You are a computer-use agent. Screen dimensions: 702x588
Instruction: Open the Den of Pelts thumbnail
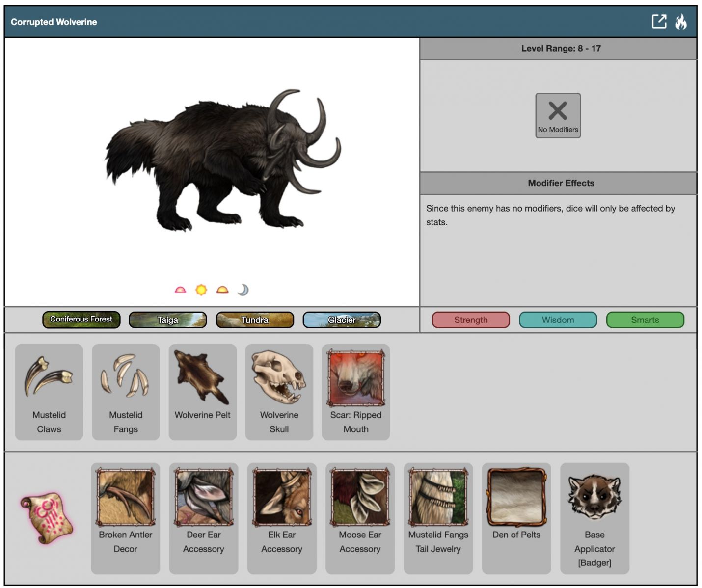516,518
